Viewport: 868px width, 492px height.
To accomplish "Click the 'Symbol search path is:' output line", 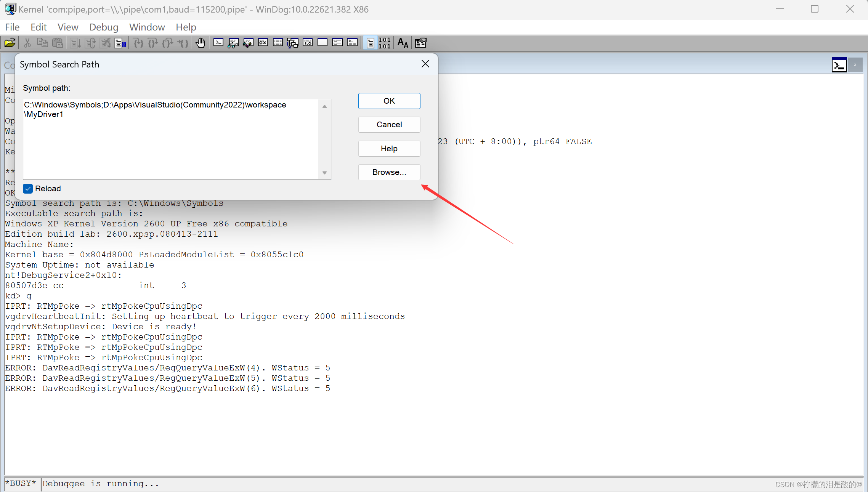I will (x=114, y=203).
